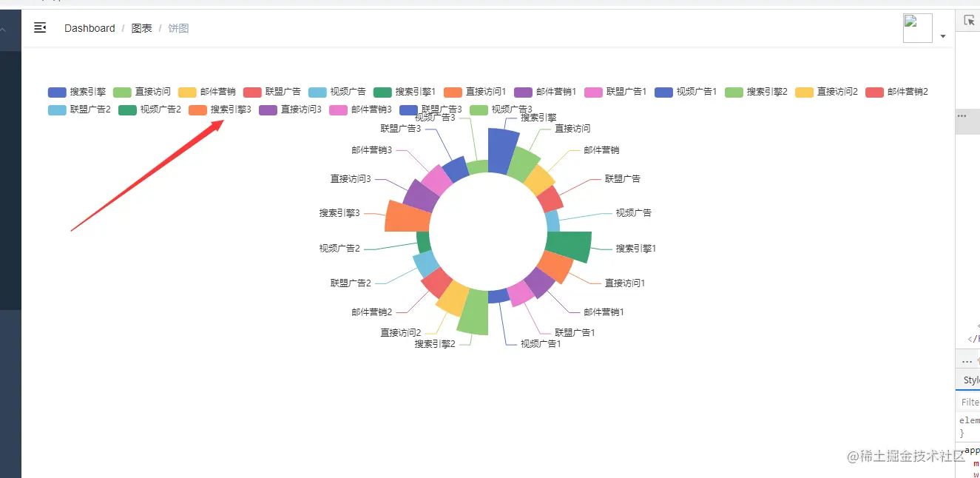Toggle the 联盟广告1 legend item

pyautogui.click(x=614, y=92)
